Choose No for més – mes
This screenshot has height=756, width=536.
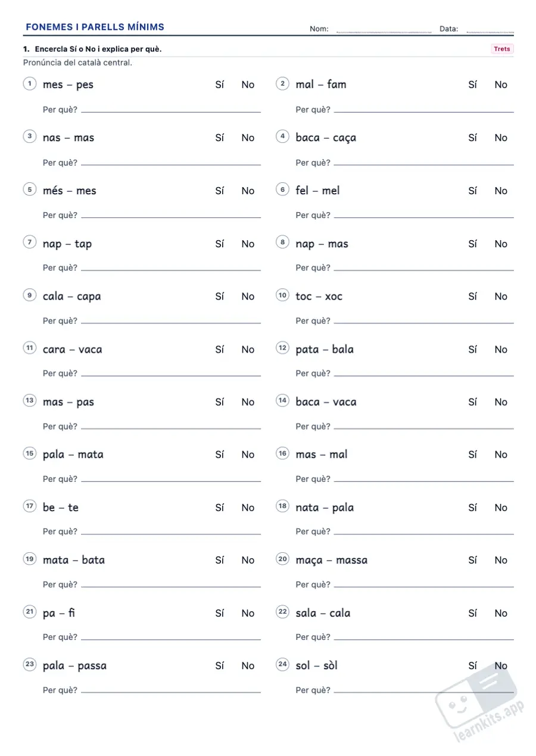click(x=248, y=191)
